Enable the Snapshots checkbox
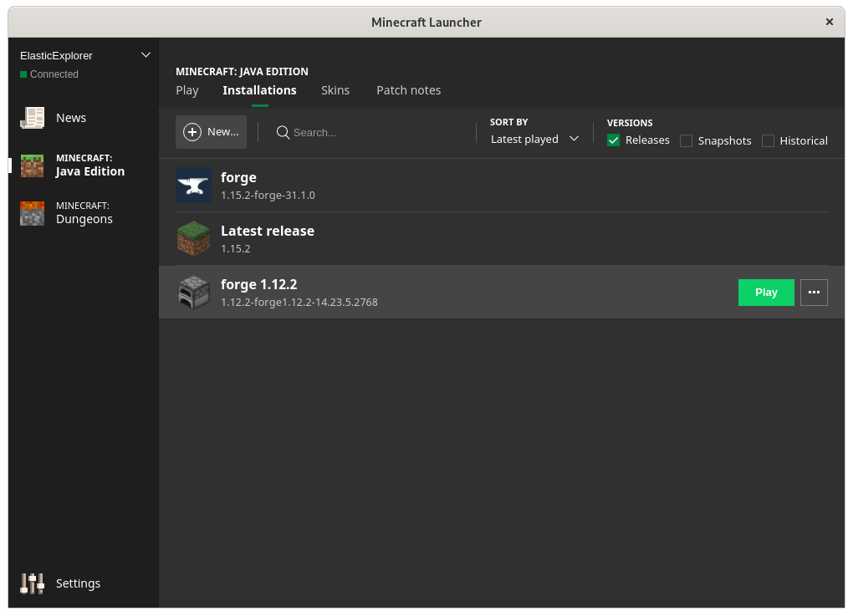This screenshot has height=616, width=853. pyautogui.click(x=686, y=140)
